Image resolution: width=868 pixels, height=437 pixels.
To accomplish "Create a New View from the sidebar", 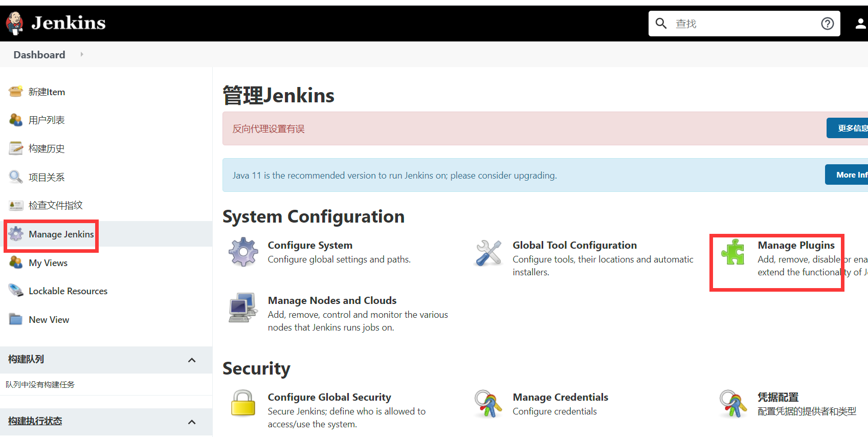I will pyautogui.click(x=49, y=320).
